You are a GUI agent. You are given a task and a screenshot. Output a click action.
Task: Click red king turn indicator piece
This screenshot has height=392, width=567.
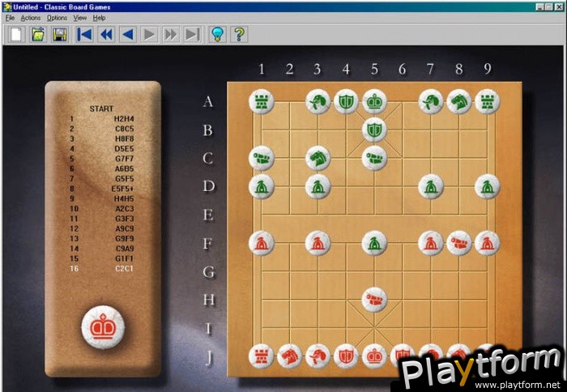pos(103,327)
